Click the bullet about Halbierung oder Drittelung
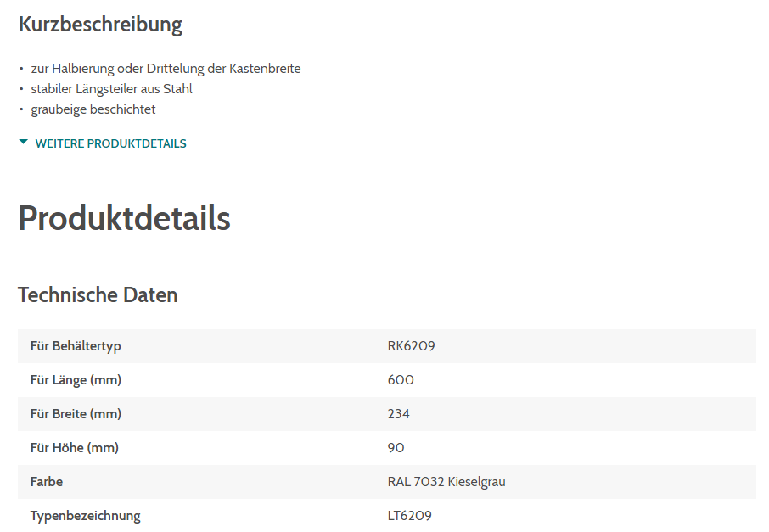The width and height of the screenshot is (769, 532). click(166, 69)
